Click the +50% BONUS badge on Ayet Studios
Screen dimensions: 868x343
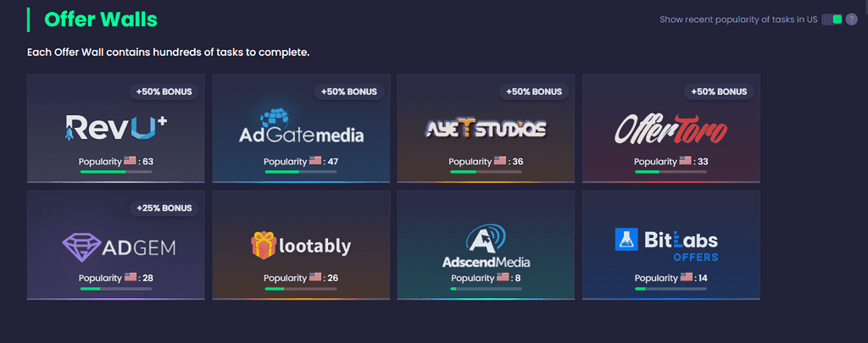click(x=534, y=91)
